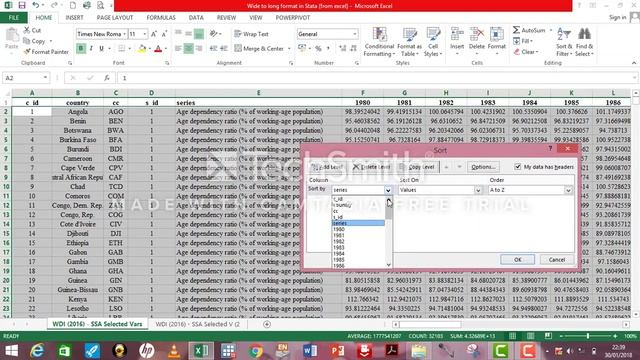Click Sort dialog help question mark

[x=550, y=149]
